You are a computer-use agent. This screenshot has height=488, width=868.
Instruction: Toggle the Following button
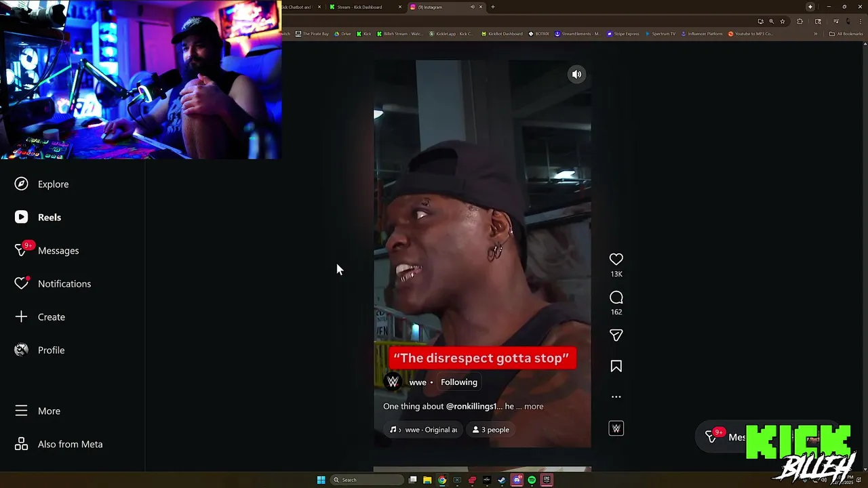(459, 382)
